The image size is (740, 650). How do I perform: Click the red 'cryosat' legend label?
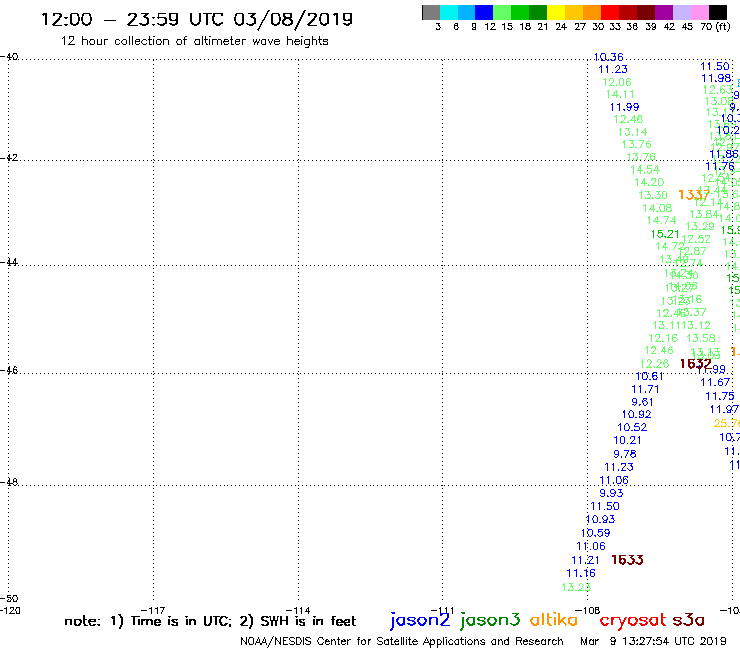pos(633,620)
